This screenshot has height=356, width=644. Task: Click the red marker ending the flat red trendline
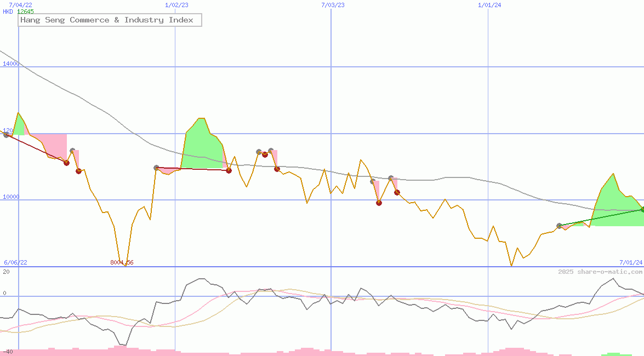229,170
